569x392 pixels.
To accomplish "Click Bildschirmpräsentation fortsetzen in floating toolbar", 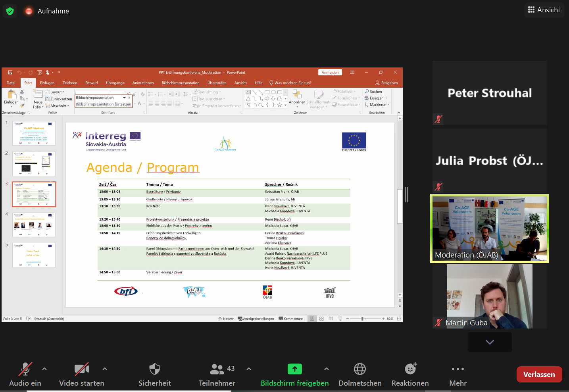I will (x=104, y=104).
